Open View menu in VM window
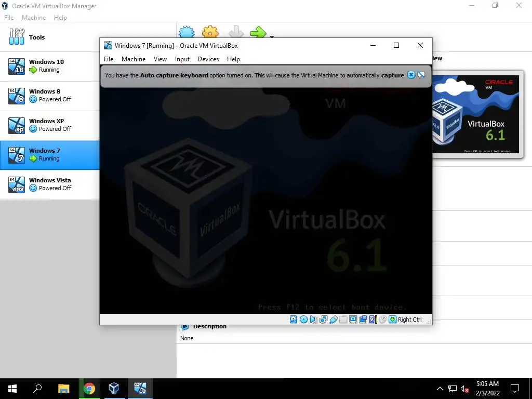Image resolution: width=532 pixels, height=399 pixels. click(x=160, y=59)
